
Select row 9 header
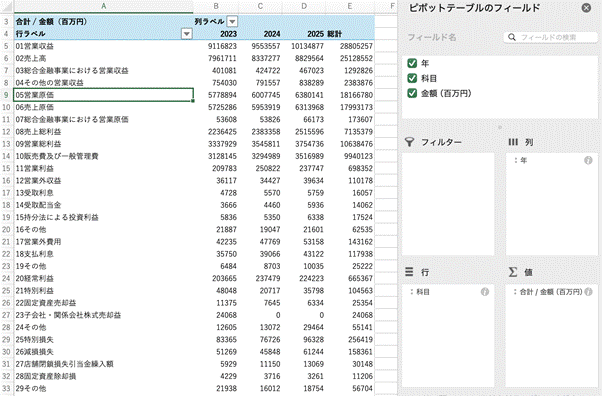pos(7,95)
